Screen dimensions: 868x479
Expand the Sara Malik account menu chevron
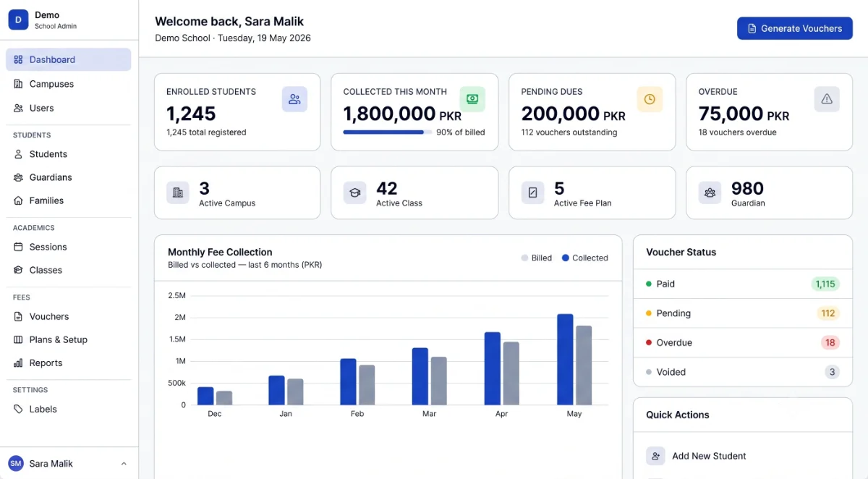[x=124, y=464]
